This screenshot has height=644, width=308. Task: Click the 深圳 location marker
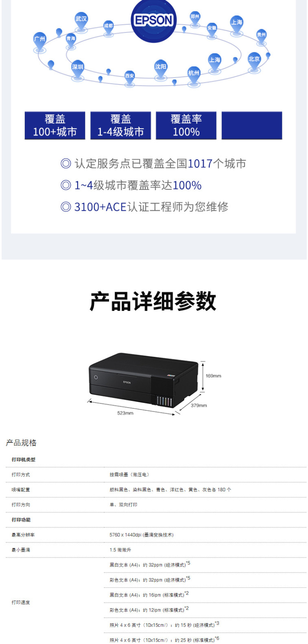(78, 69)
